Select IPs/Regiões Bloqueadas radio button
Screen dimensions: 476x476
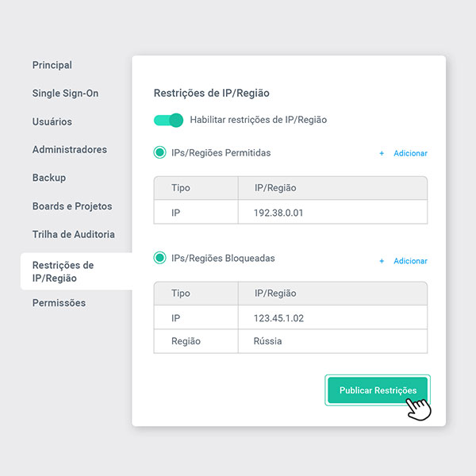click(159, 259)
